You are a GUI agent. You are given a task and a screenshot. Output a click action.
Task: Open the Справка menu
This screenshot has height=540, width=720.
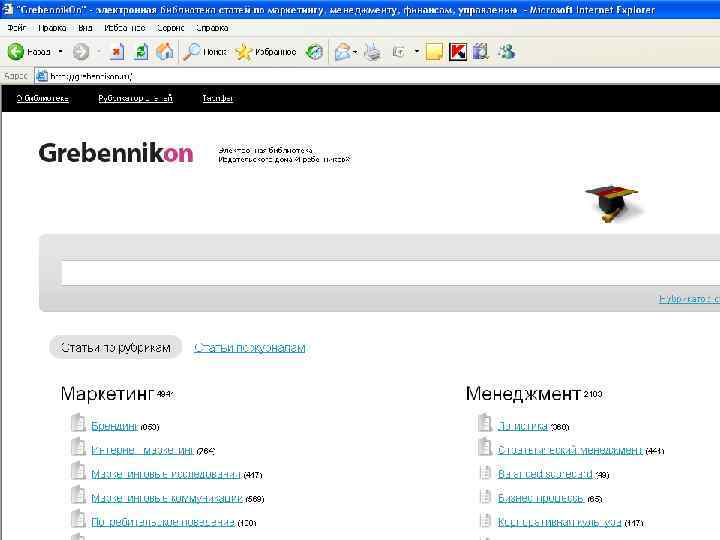tap(212, 28)
